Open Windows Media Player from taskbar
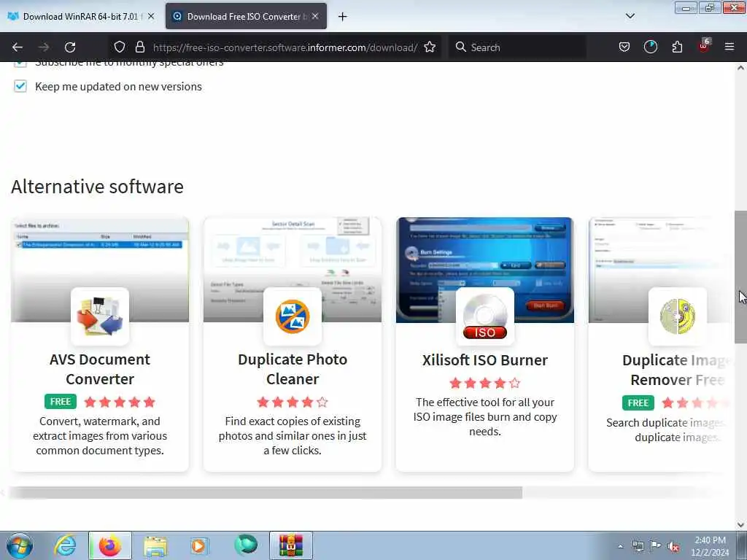747x560 pixels. (199, 545)
